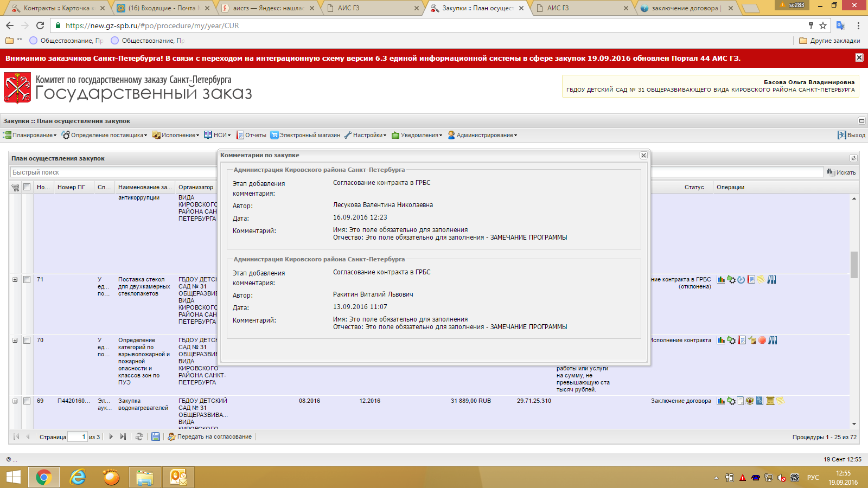Close the Комментарии по закупке dialog
The width and height of the screenshot is (868, 488).
pos(643,156)
